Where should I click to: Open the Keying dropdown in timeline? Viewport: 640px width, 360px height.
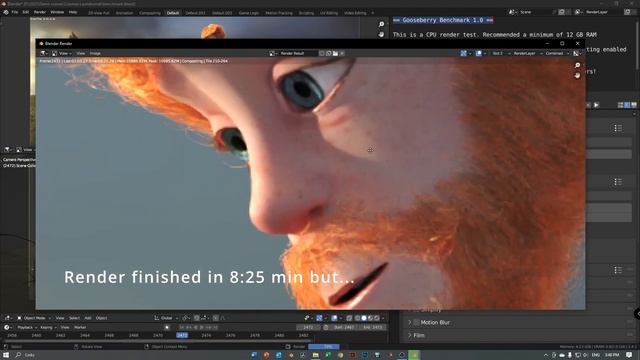pyautogui.click(x=48, y=327)
